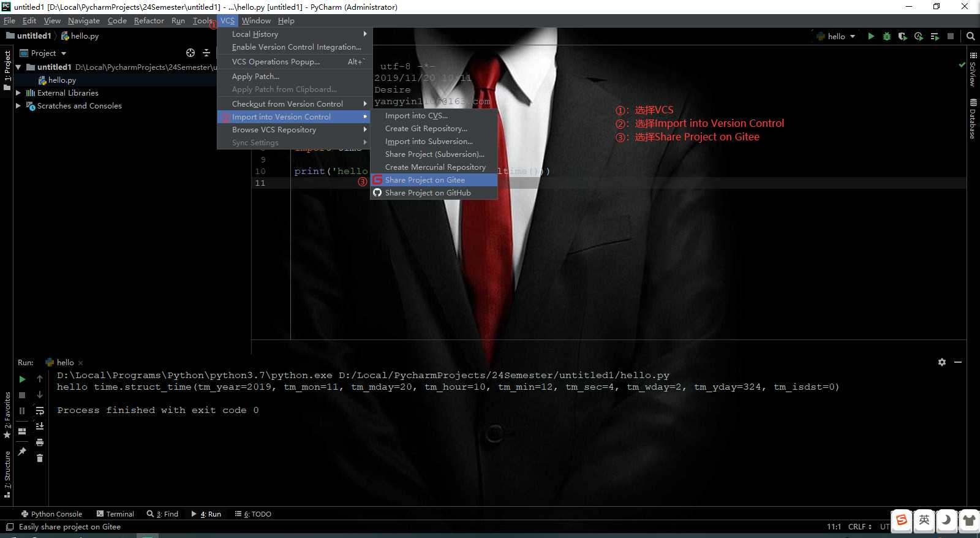Expand the External Libraries tree node
The width and height of the screenshot is (980, 538).
point(18,93)
